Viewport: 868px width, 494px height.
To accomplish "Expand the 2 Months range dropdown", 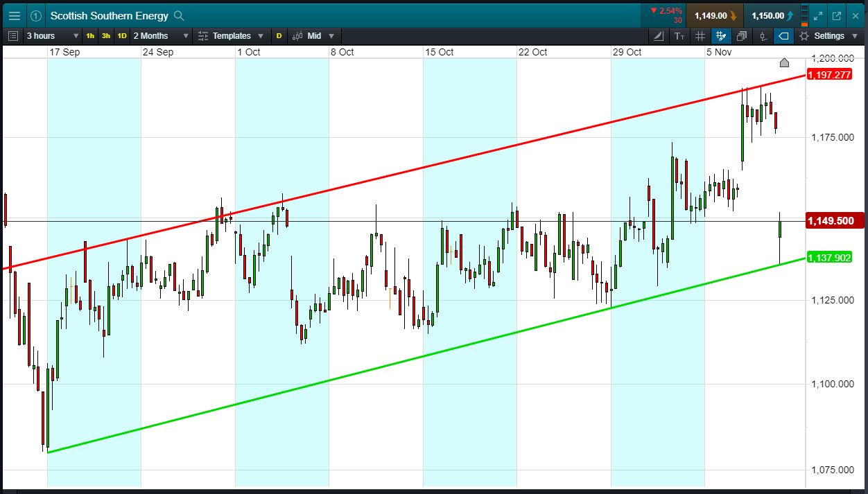I will pos(161,36).
